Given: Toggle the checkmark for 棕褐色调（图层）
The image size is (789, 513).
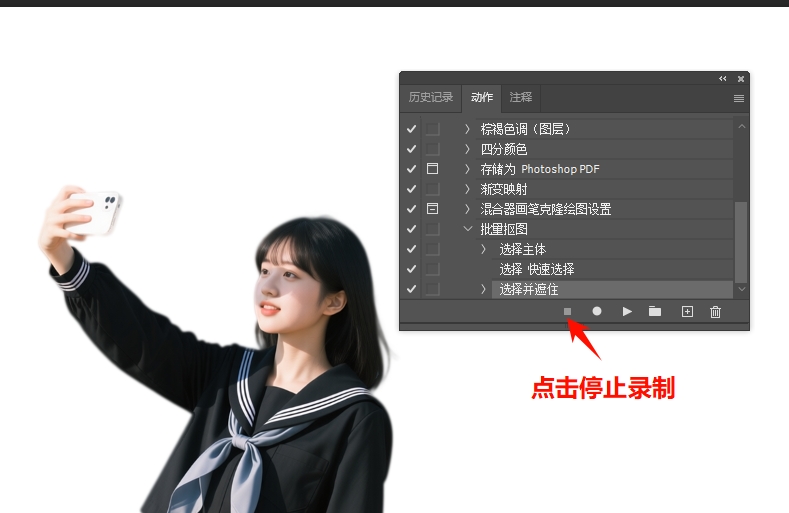Looking at the screenshot, I should coord(412,129).
